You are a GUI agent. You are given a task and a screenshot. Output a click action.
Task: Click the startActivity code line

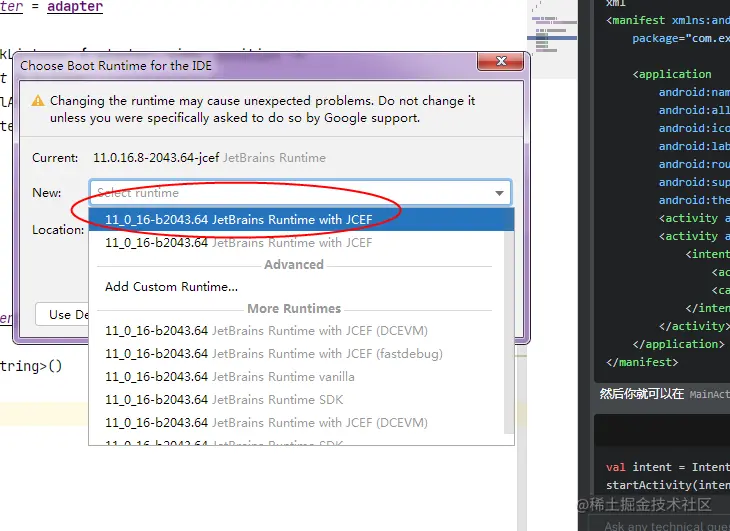tap(668, 485)
